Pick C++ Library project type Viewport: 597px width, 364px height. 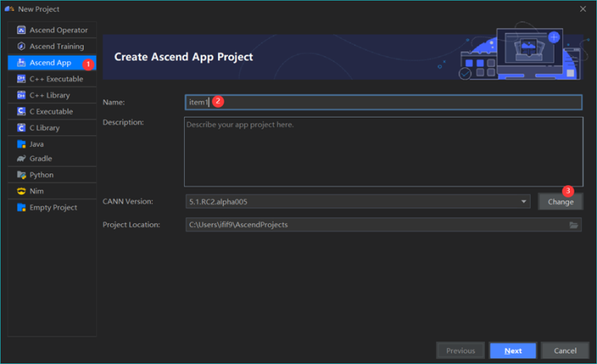(52, 95)
